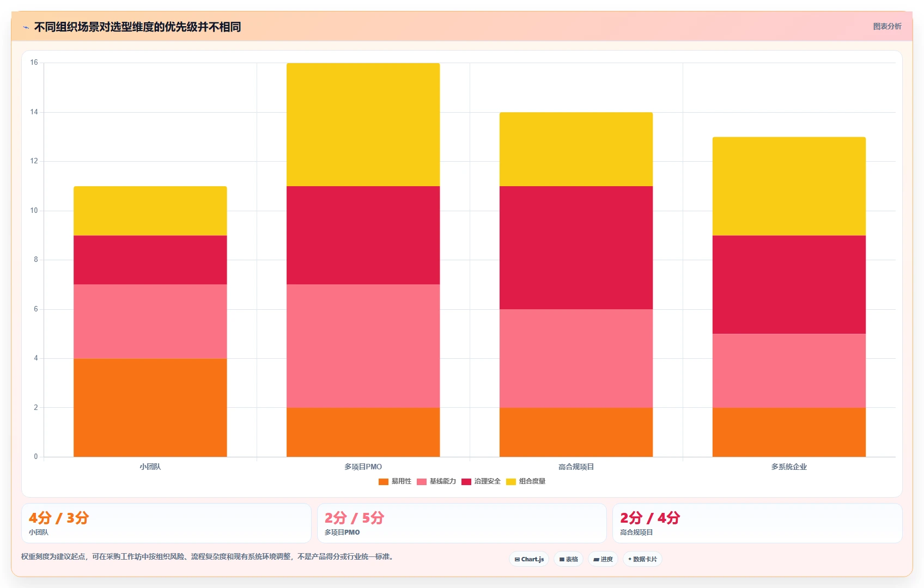Click the 小团队 x-axis label
The image size is (924, 588).
pos(150,467)
